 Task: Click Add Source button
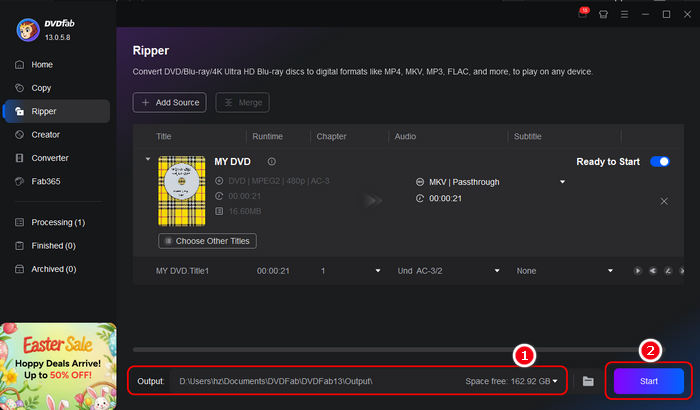pos(170,102)
